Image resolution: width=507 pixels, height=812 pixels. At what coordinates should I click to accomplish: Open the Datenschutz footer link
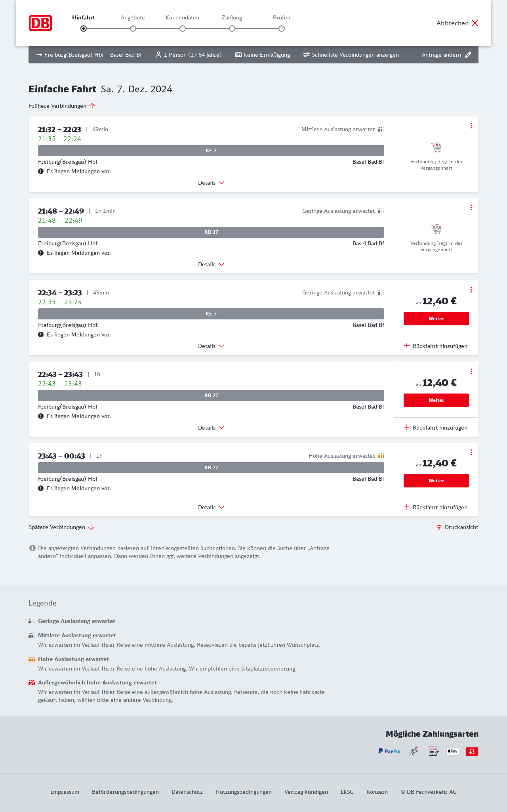tap(187, 792)
